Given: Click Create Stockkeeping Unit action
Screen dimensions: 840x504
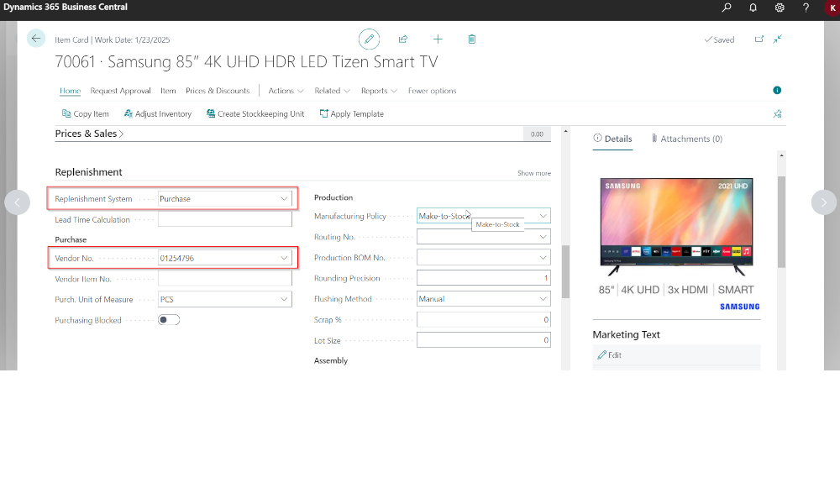Looking at the screenshot, I should (x=255, y=114).
